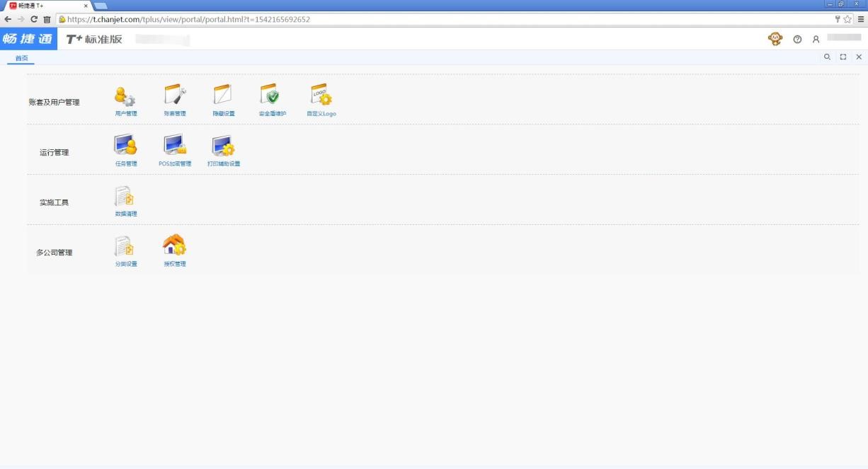This screenshot has width=868, height=469.
Task: Open 数据清理 data cleanup tool
Action: click(125, 202)
